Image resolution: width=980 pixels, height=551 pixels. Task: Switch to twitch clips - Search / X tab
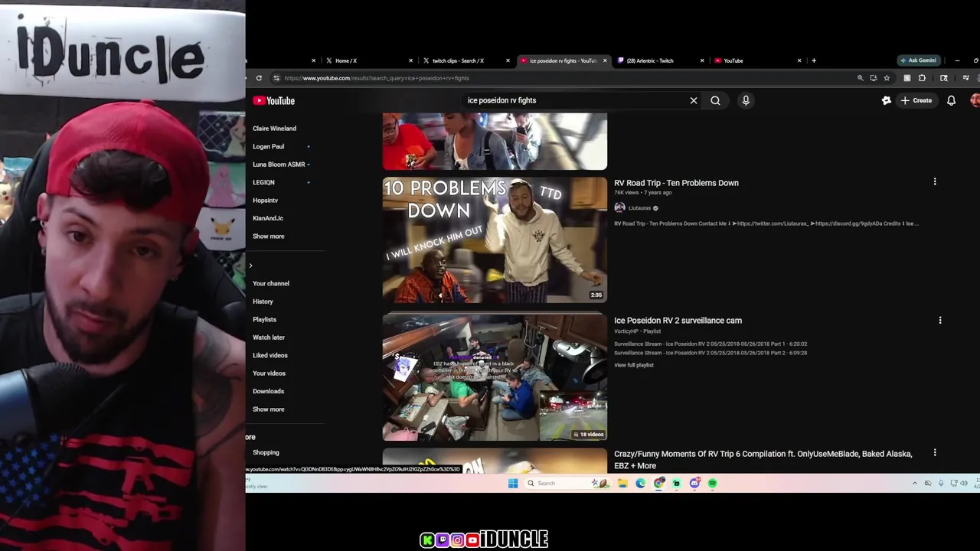tap(465, 60)
